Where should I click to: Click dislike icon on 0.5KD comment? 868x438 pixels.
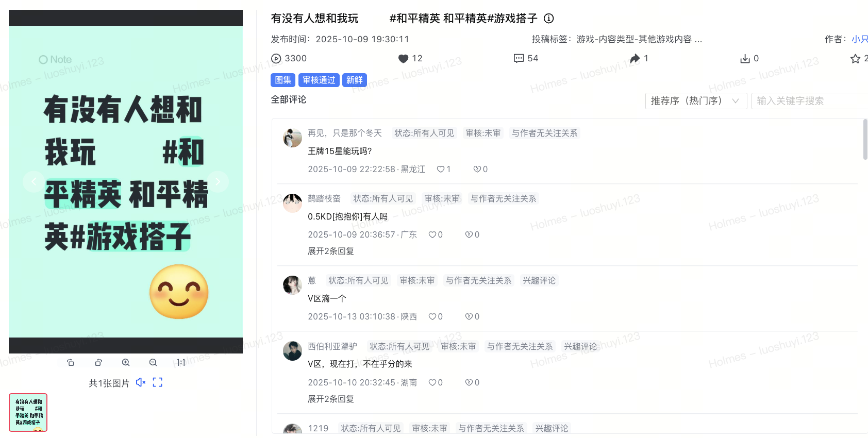(x=469, y=235)
